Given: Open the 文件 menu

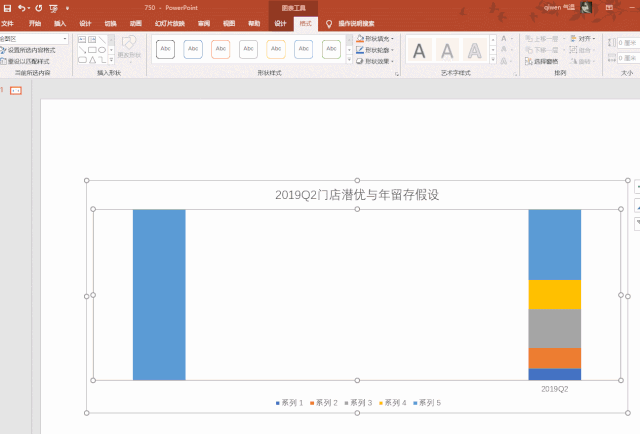Looking at the screenshot, I should coord(9,22).
